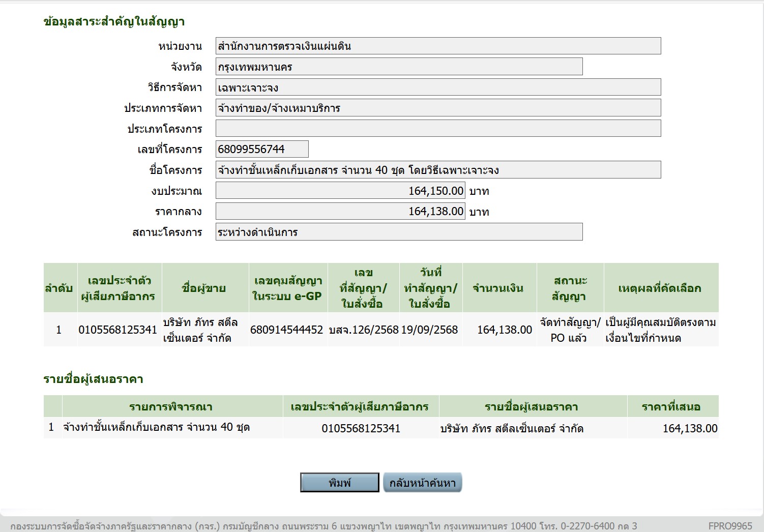Click bidder tax ID 0105568125341 in bidder list

tap(361, 428)
